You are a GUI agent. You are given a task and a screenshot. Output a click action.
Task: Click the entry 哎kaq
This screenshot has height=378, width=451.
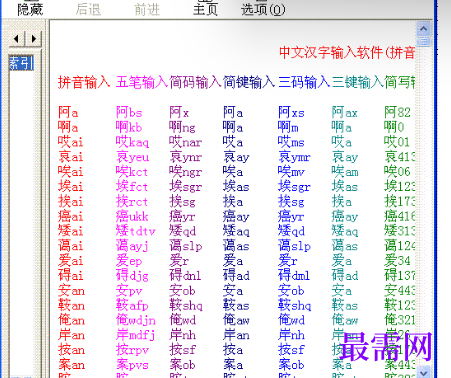[x=132, y=142]
